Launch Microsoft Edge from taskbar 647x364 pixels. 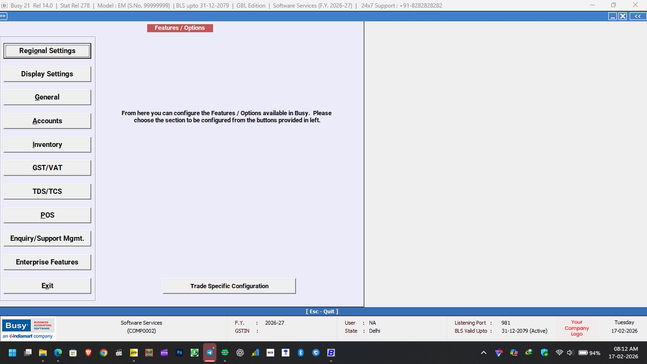coord(58,352)
